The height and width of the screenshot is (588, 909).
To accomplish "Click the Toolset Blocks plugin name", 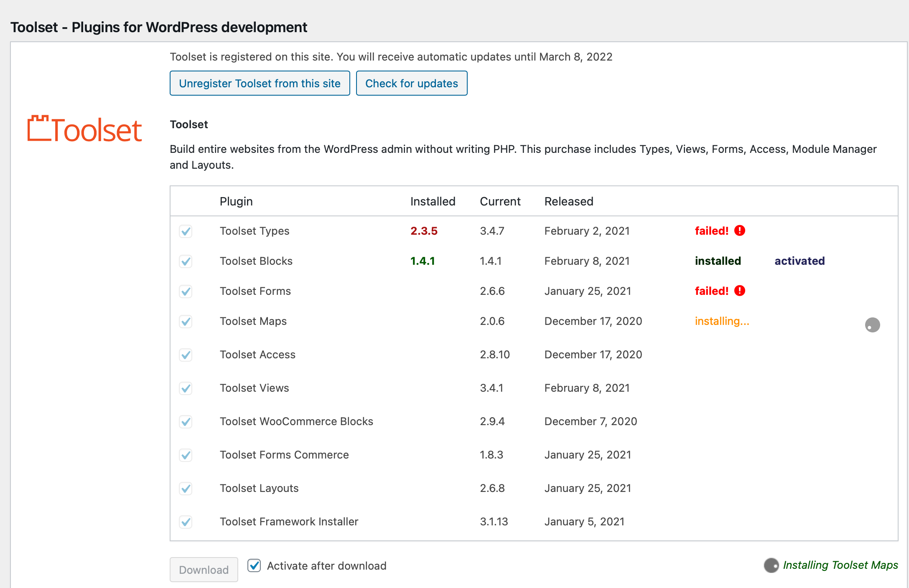I will coord(256,261).
